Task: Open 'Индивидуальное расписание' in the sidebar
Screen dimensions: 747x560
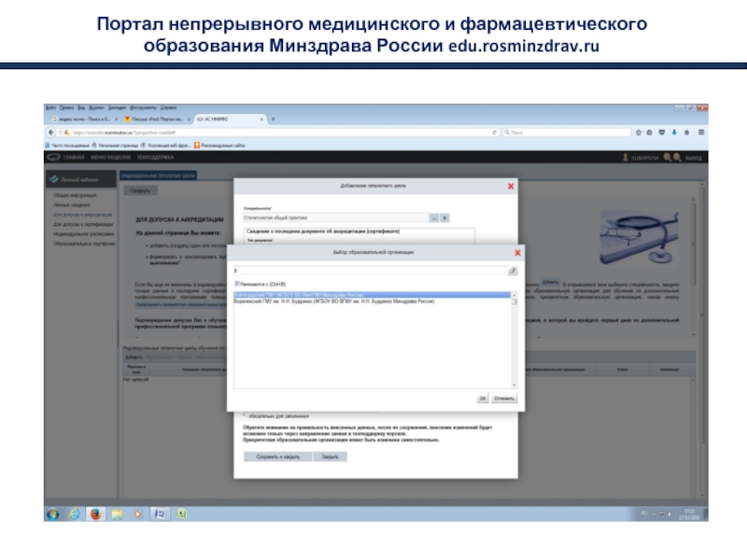Action: [x=83, y=234]
